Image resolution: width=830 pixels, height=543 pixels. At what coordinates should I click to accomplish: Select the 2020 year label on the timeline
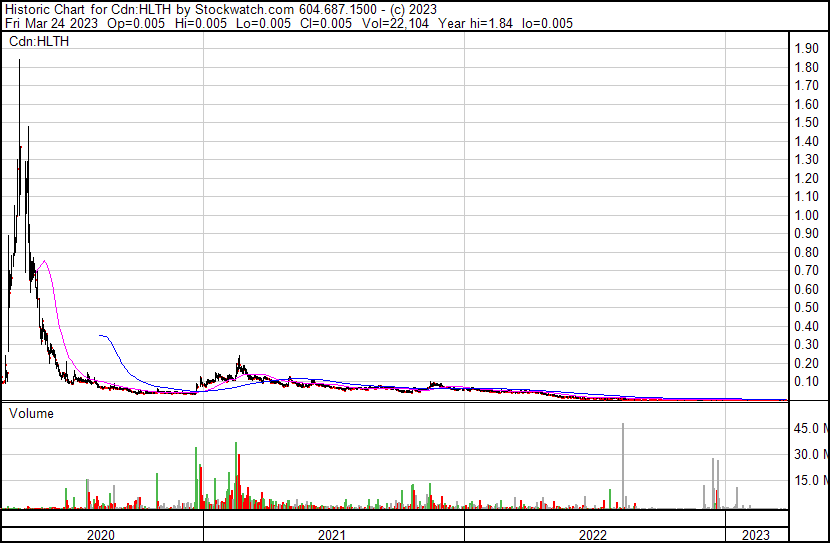[101, 535]
